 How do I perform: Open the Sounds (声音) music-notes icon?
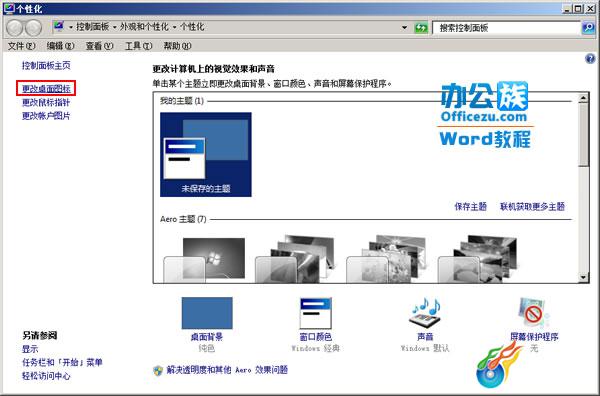(x=425, y=313)
